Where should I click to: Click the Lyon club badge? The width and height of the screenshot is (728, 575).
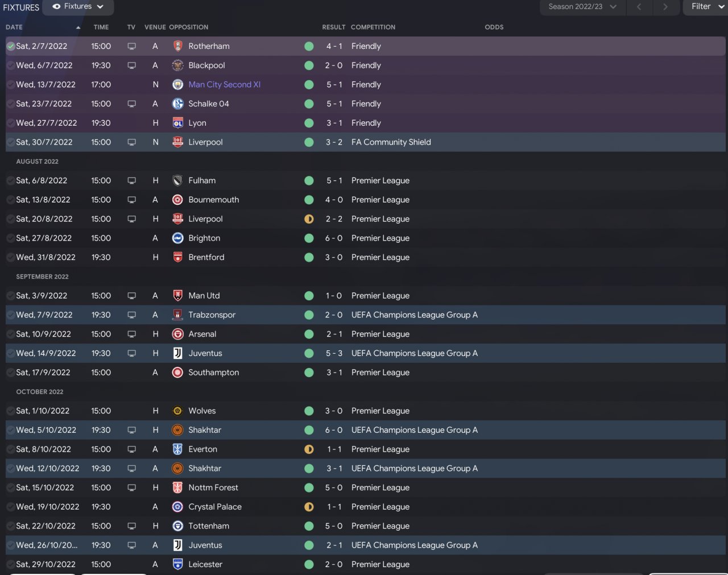pos(177,123)
